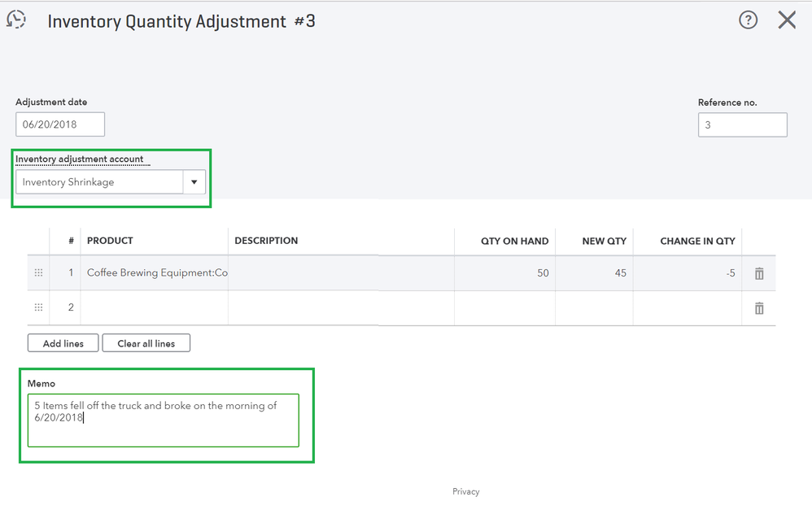Screen dimensions: 812x523
Task: Edit New Qty value 45
Action: [x=594, y=273]
